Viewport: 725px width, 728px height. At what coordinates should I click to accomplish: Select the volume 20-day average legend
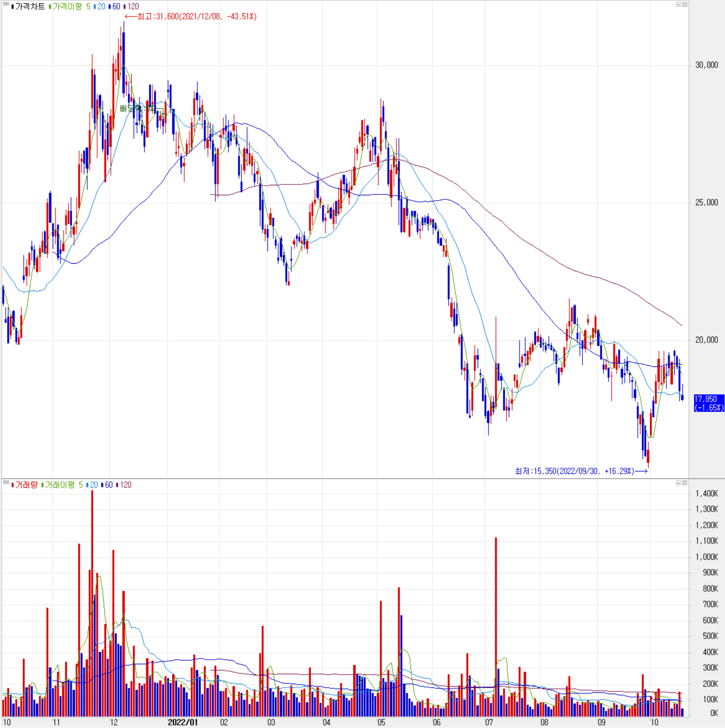click(92, 485)
